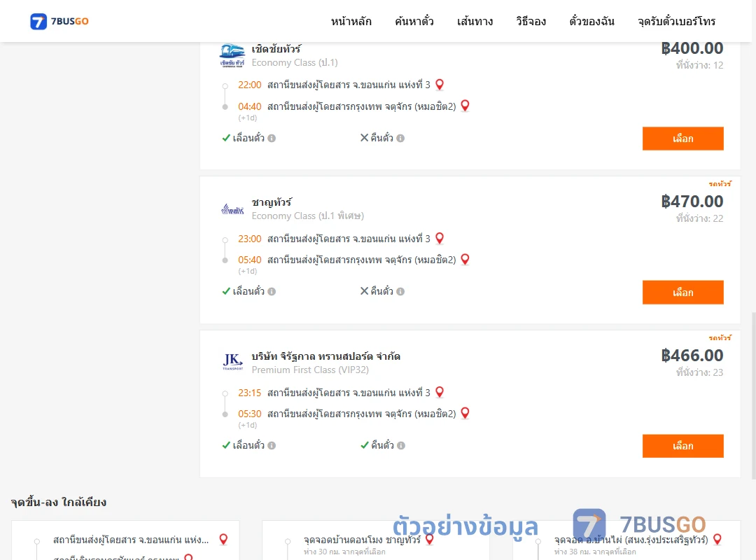Open จุดรับตั๋วเบอร์โทร menu link
This screenshot has width=756, height=560.
tap(676, 21)
